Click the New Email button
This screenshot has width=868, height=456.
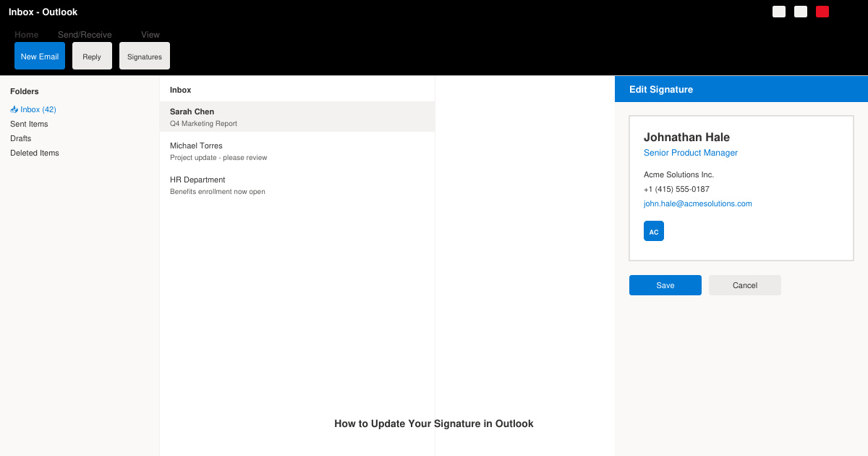(x=40, y=56)
